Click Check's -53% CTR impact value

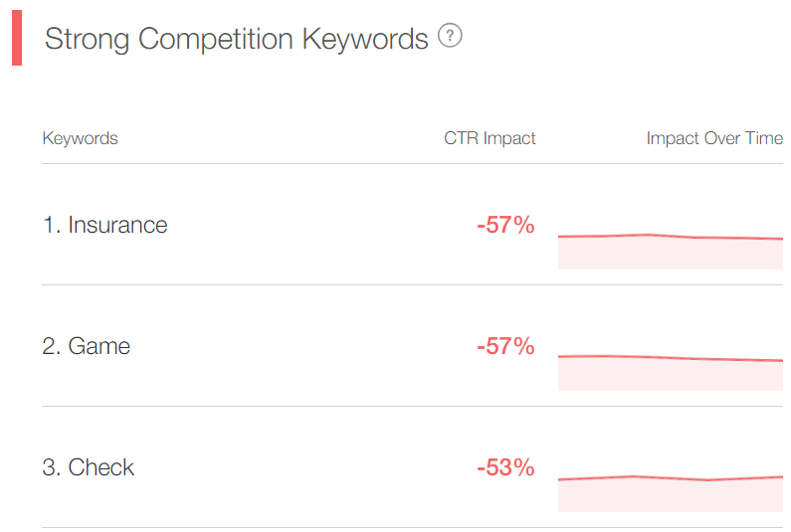505,467
